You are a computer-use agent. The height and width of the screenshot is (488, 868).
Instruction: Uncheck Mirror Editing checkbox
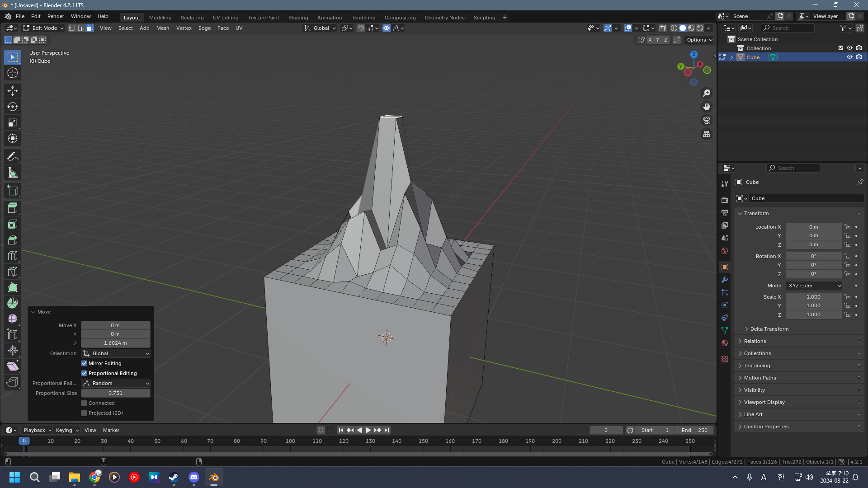point(84,363)
